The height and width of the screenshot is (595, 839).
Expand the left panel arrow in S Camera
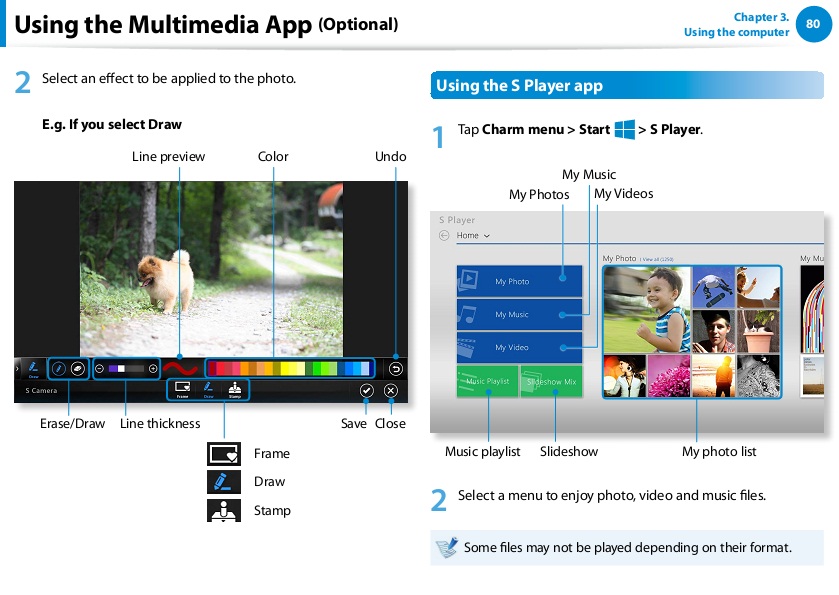[x=18, y=369]
